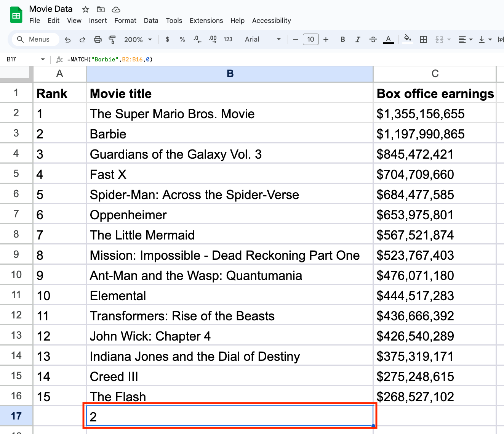Viewport: 504px width, 434px height.
Task: Select row 1 header
Action: point(16,93)
